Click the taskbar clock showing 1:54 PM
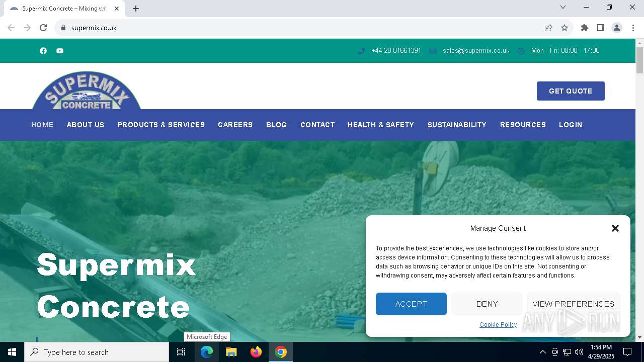Image resolution: width=644 pixels, height=362 pixels. pos(601,352)
